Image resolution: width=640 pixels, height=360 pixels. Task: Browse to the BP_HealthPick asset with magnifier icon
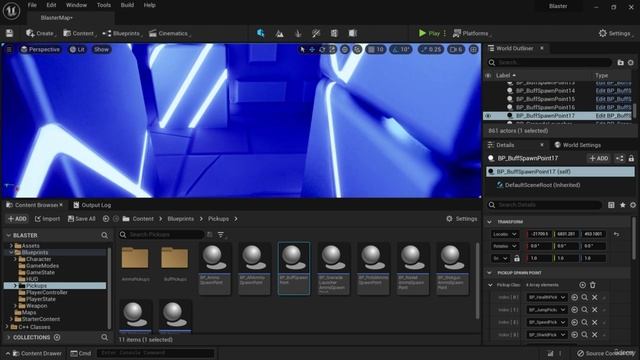pyautogui.click(x=584, y=298)
